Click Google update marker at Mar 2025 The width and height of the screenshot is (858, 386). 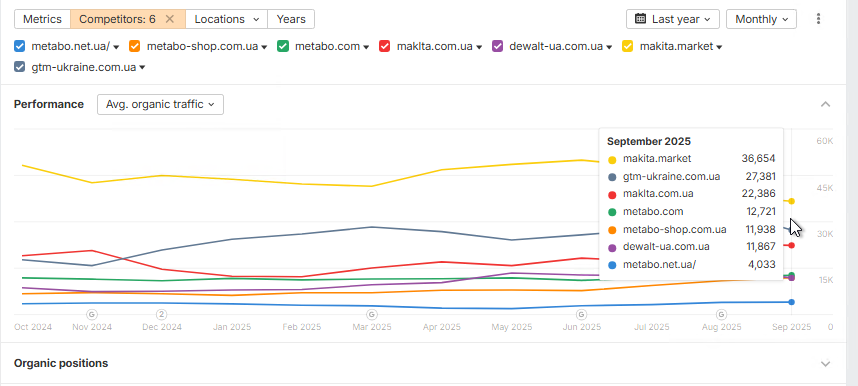(372, 314)
